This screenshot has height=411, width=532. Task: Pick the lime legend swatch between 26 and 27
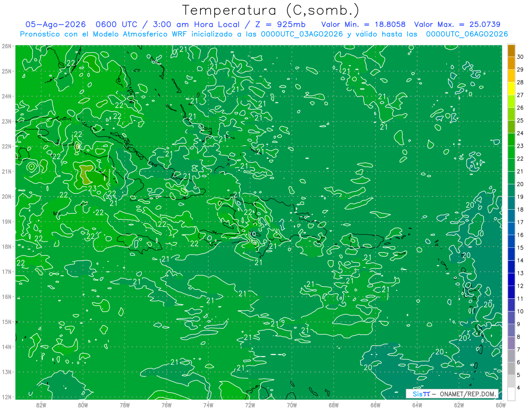[511, 101]
